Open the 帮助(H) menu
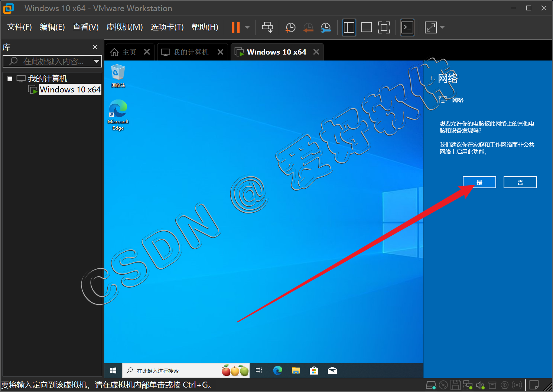The image size is (553, 392). coord(205,27)
